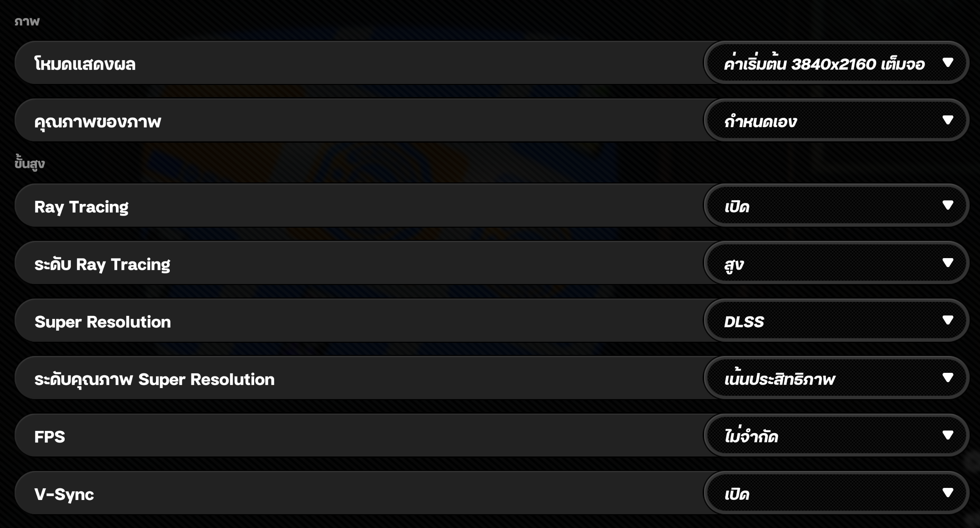This screenshot has width=980, height=528.
Task: Open the ไม่จำกัด FPS limit dropdown
Action: point(751,436)
